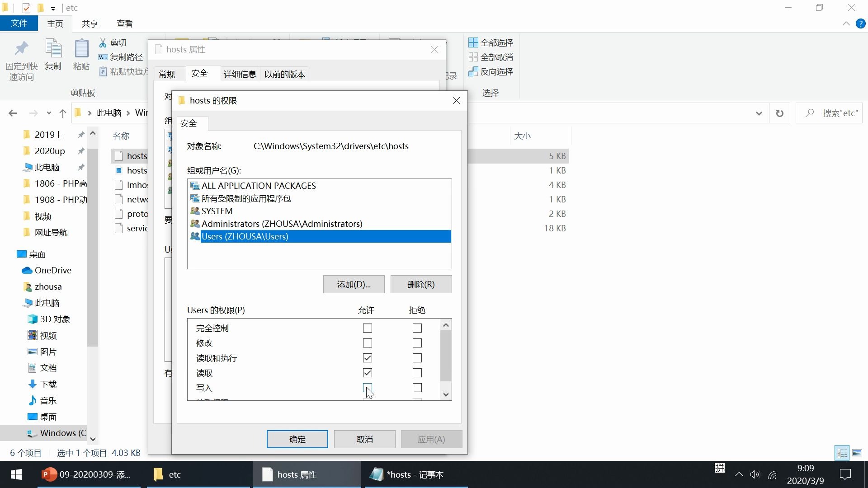Screen dimensions: 868x488
Task: Click Invert selection (反向选择) icon
Action: 473,71
